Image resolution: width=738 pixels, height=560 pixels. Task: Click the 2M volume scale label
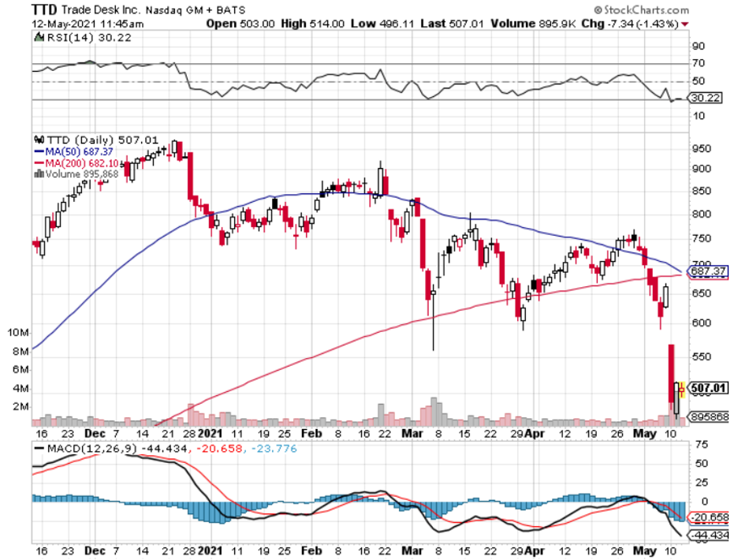click(x=20, y=406)
